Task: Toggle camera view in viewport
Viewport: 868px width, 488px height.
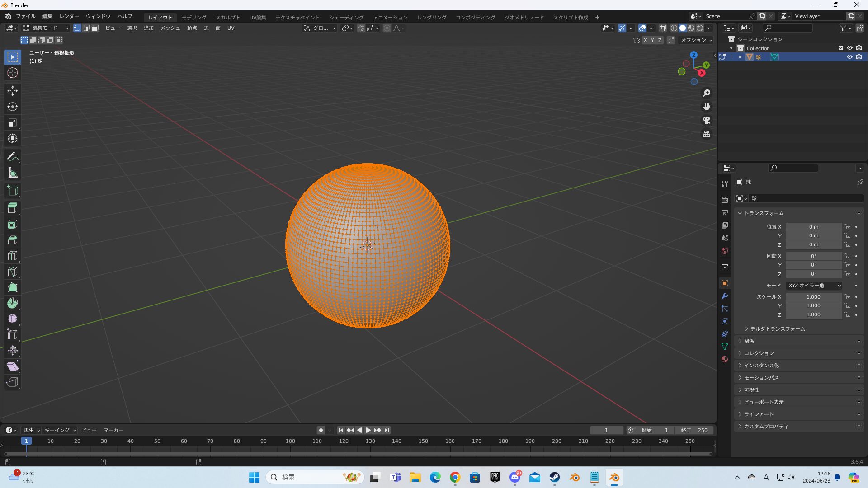Action: pos(707,120)
